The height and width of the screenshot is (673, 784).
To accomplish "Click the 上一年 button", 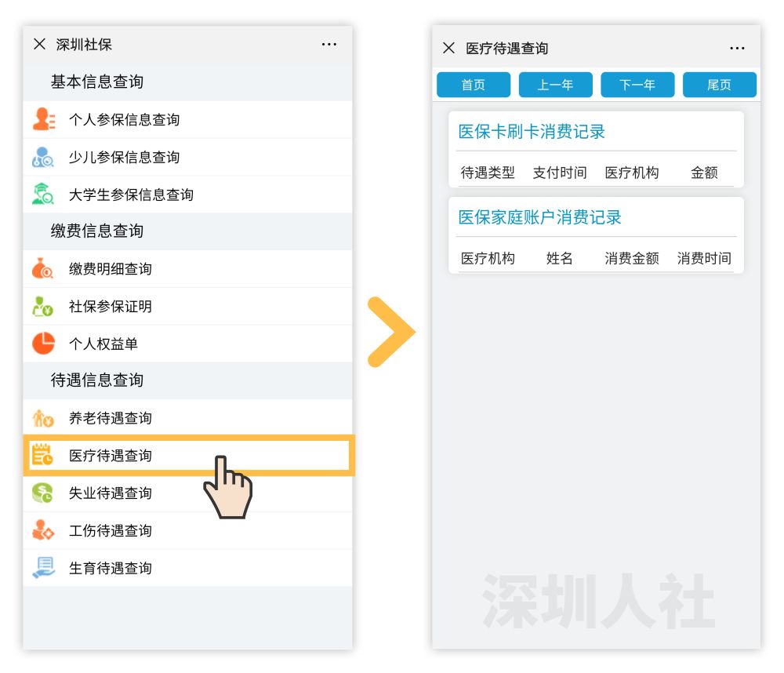I will coord(556,85).
